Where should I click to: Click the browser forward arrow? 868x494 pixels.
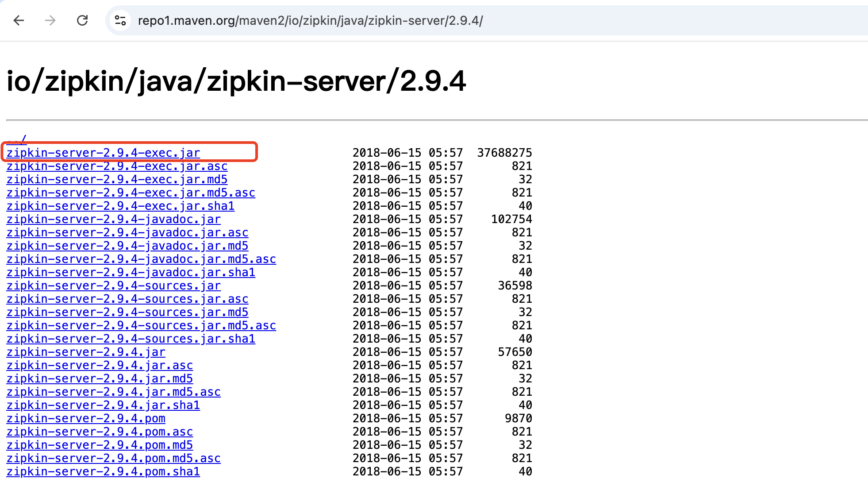click(x=50, y=20)
